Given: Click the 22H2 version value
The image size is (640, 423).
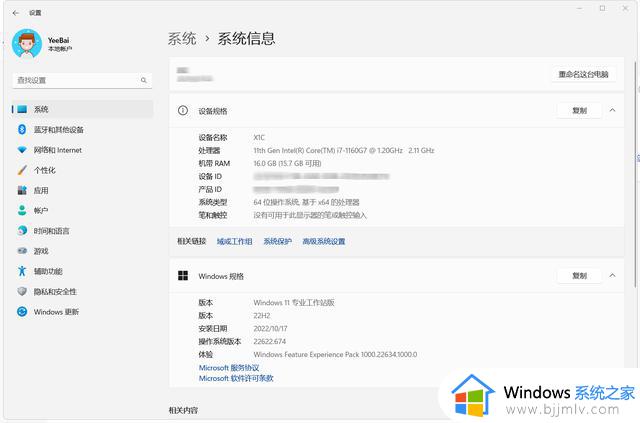Looking at the screenshot, I should [262, 316].
